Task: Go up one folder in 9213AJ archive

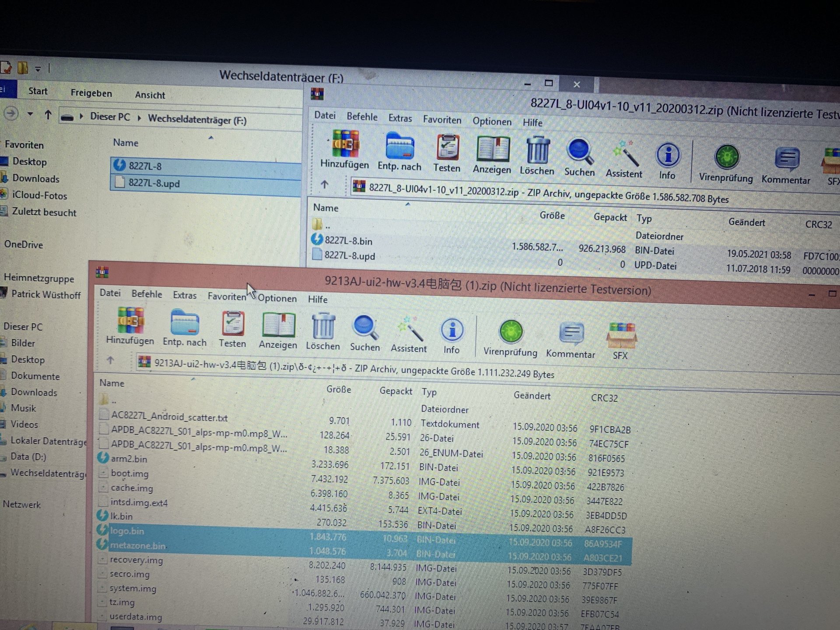Action: click(x=110, y=360)
